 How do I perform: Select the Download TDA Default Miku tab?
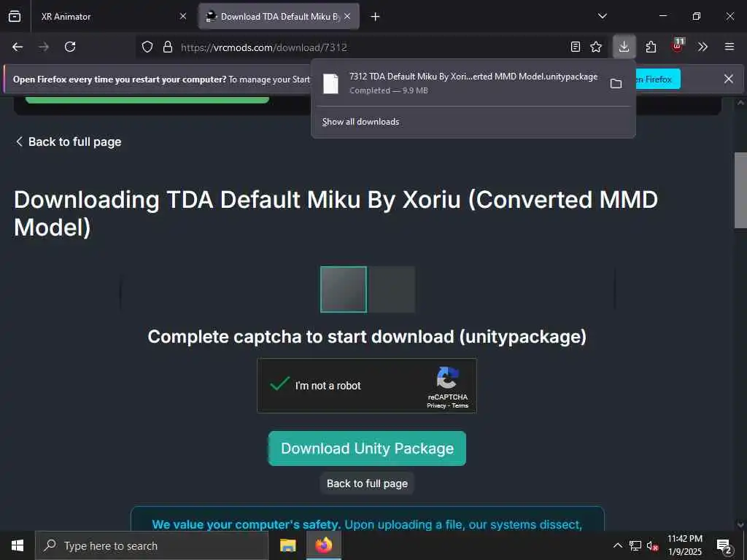point(279,16)
